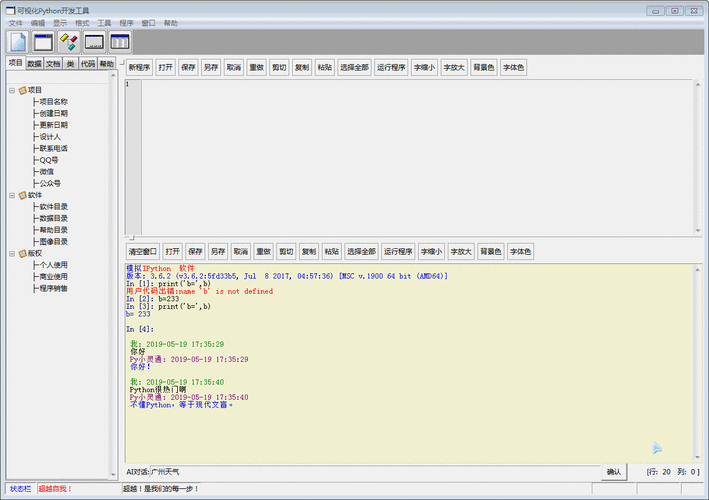Open the 工具 menu
The image size is (709, 500).
tap(104, 22)
